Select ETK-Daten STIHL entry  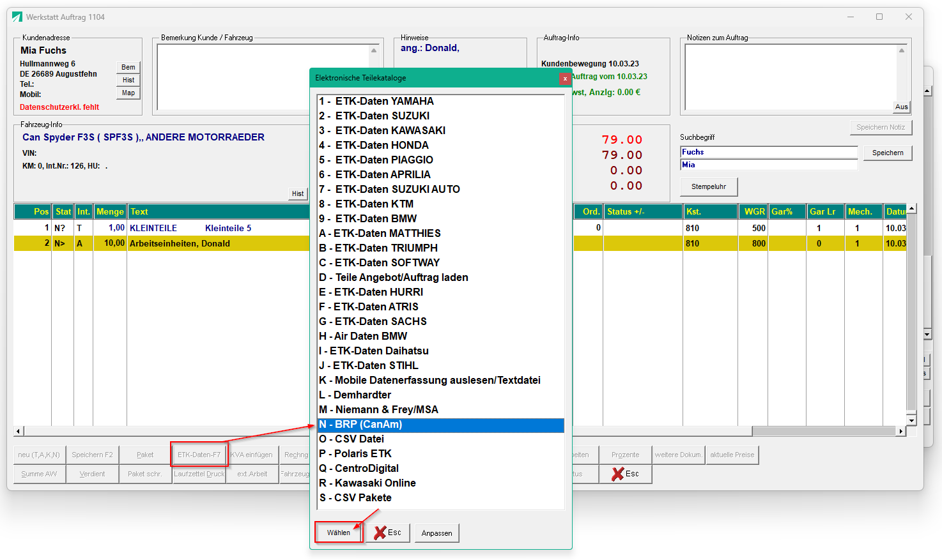pyautogui.click(x=441, y=366)
